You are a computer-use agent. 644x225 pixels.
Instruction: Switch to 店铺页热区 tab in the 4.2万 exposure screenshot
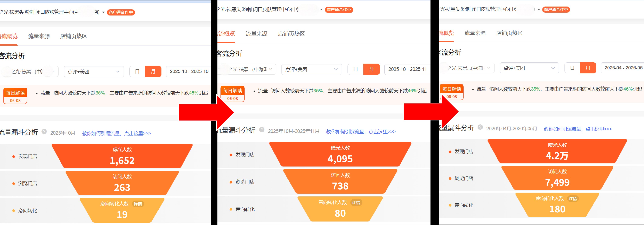point(509,33)
